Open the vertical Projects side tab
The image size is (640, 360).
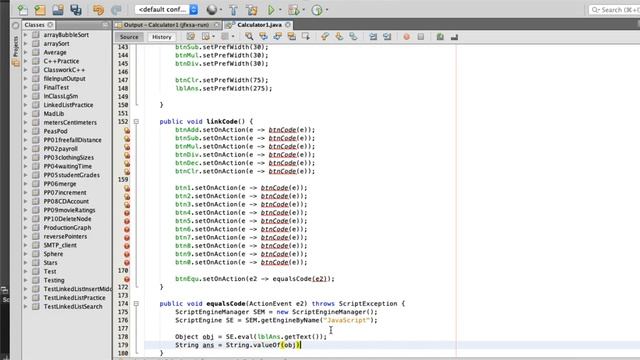coord(16,46)
